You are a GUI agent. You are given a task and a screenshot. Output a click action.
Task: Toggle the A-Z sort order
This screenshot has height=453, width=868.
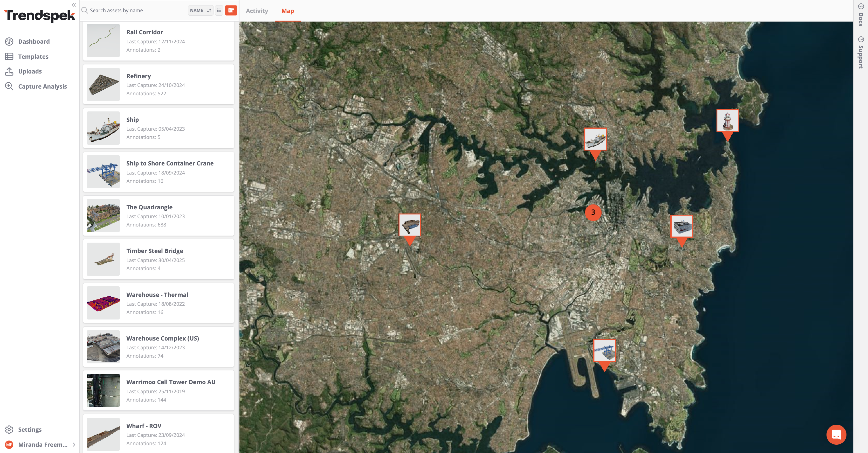[x=209, y=10]
